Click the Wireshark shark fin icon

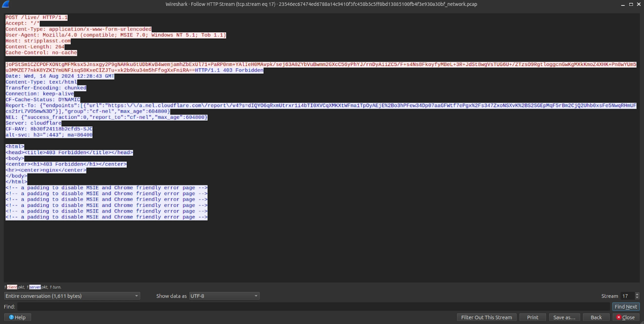(6, 4)
